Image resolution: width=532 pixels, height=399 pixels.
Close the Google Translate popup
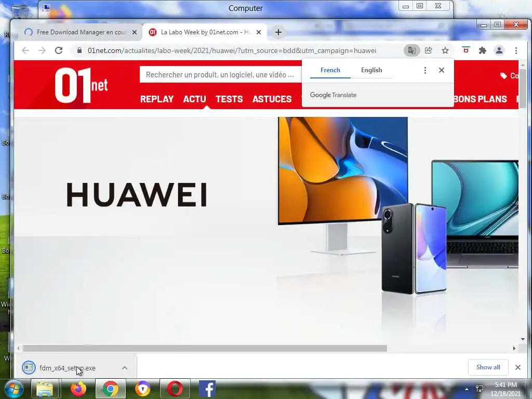click(x=442, y=70)
